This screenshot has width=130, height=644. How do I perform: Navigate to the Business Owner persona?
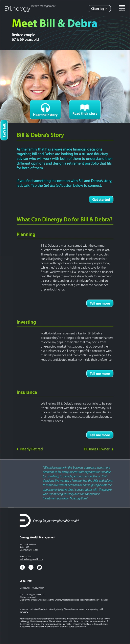(97, 449)
